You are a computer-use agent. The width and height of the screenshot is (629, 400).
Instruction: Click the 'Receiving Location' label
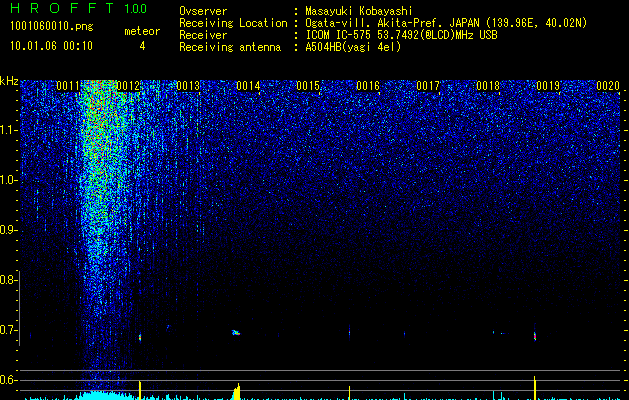[233, 23]
